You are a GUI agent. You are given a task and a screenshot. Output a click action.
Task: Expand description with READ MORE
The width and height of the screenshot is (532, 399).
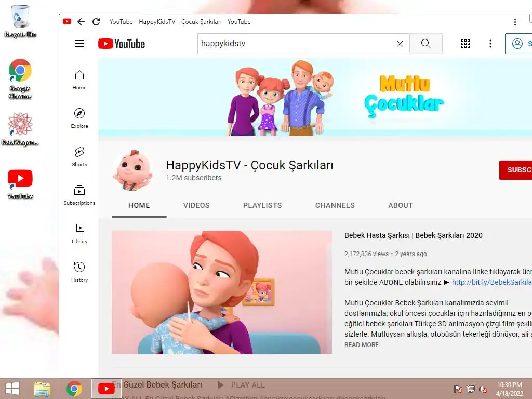pos(362,345)
